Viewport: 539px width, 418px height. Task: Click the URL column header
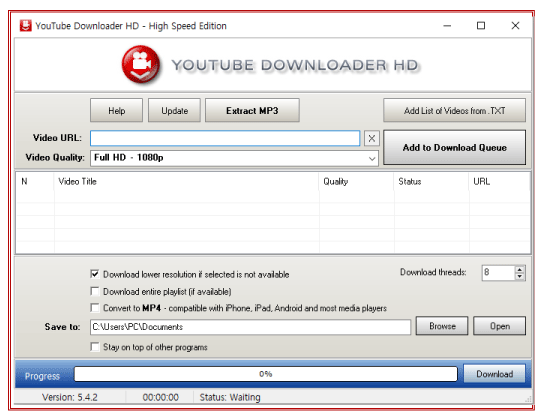tap(499, 181)
